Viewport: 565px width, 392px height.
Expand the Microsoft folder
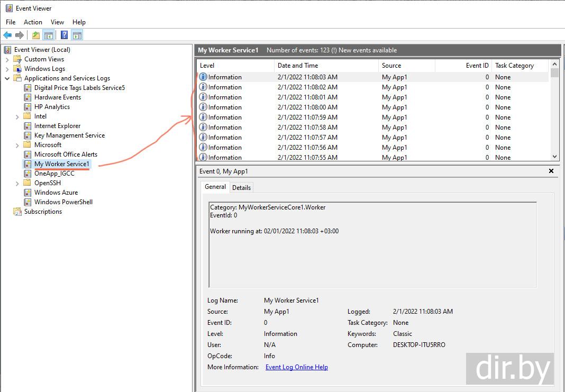click(x=17, y=145)
